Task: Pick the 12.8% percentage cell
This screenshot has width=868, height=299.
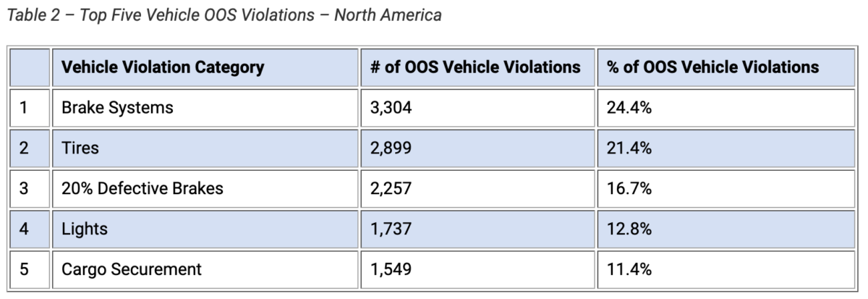Action: click(x=630, y=229)
